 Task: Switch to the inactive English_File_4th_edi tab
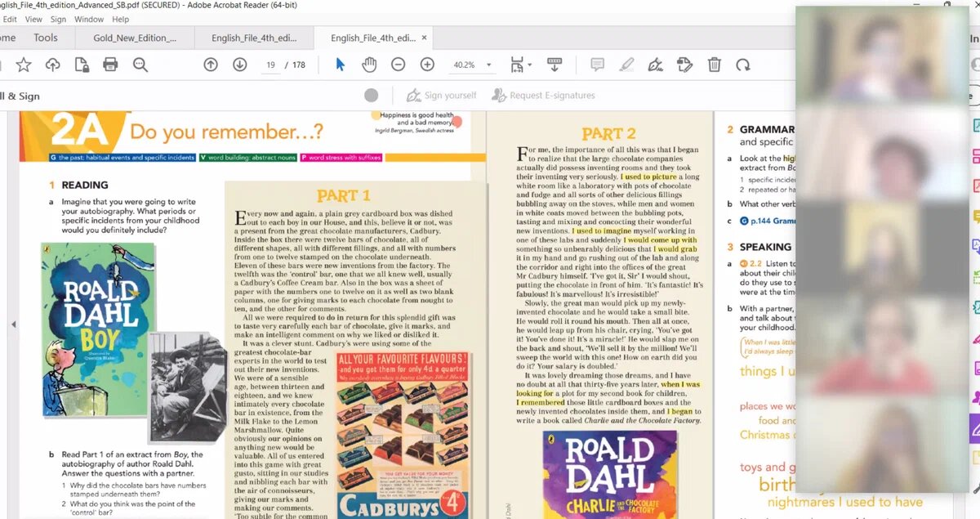click(x=254, y=38)
